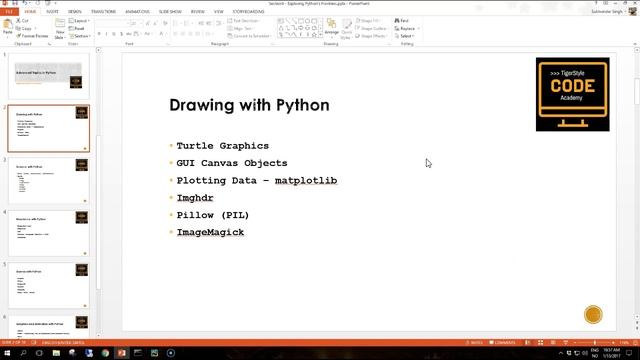Toggle Bold formatting
This screenshot has width=640, height=360.
tap(99, 34)
